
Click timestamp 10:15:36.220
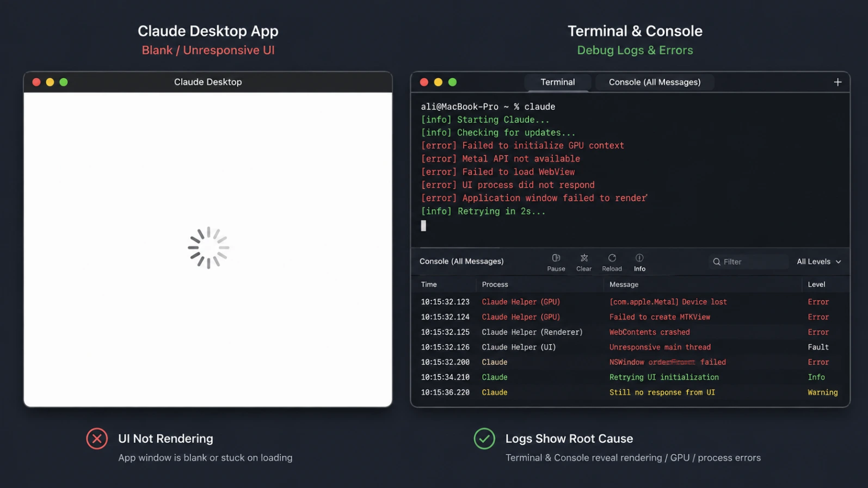point(445,392)
